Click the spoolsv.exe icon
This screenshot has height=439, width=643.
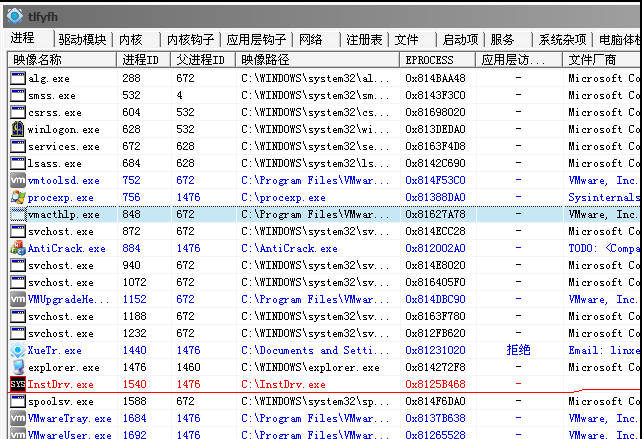18,401
